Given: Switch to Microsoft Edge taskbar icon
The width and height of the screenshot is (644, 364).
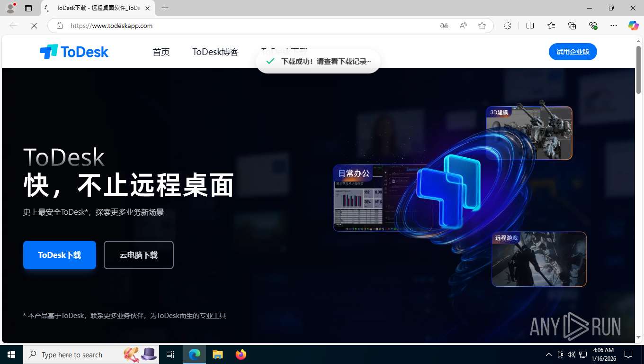Looking at the screenshot, I should click(x=195, y=355).
